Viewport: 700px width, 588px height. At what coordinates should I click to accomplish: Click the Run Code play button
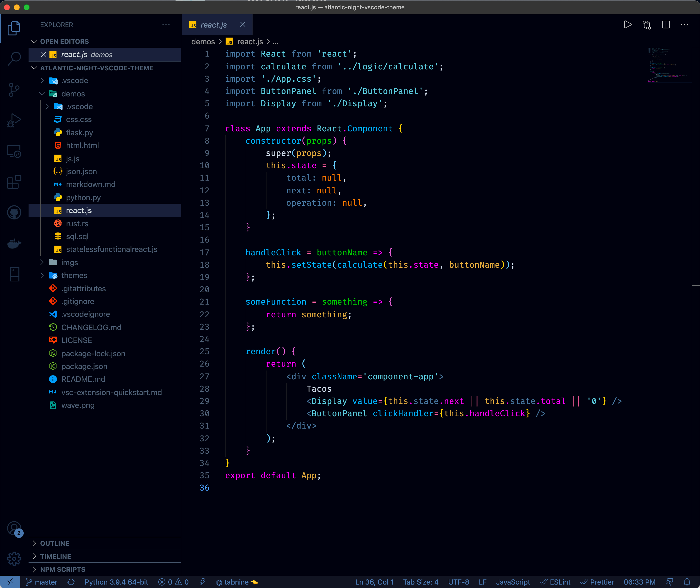pyautogui.click(x=627, y=25)
